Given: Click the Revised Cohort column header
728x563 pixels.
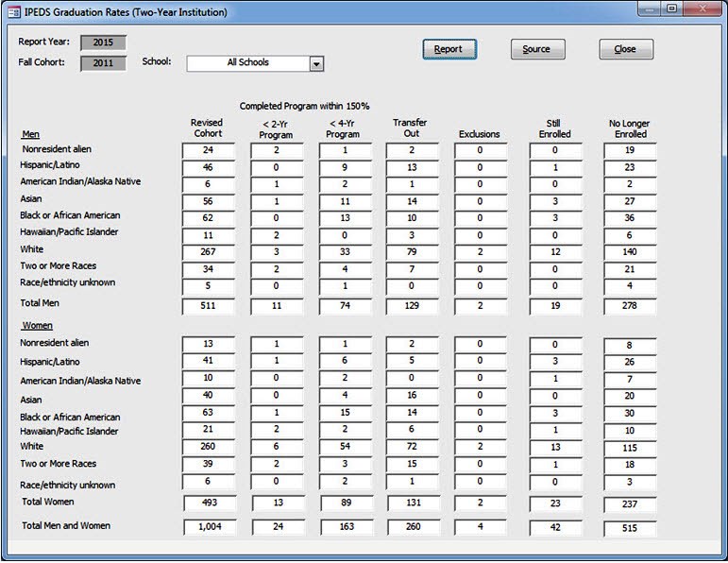Looking at the screenshot, I should tap(207, 128).
